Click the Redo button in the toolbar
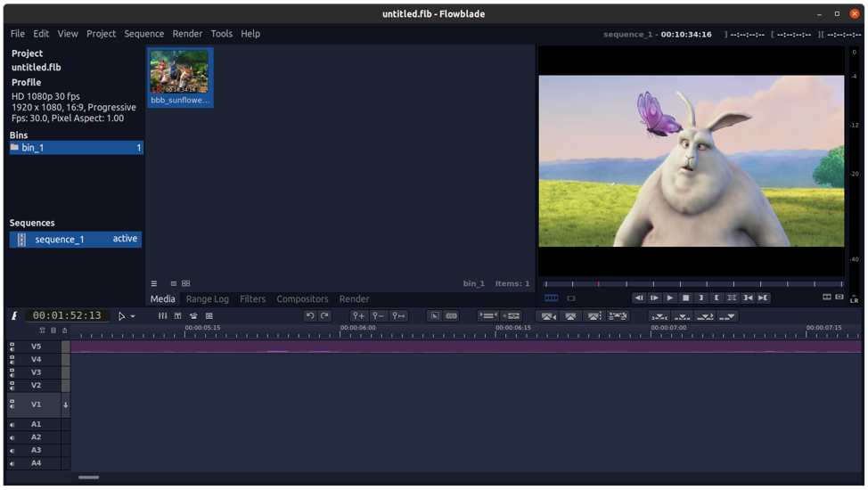Screen dimensions: 868x490 [x=325, y=315]
